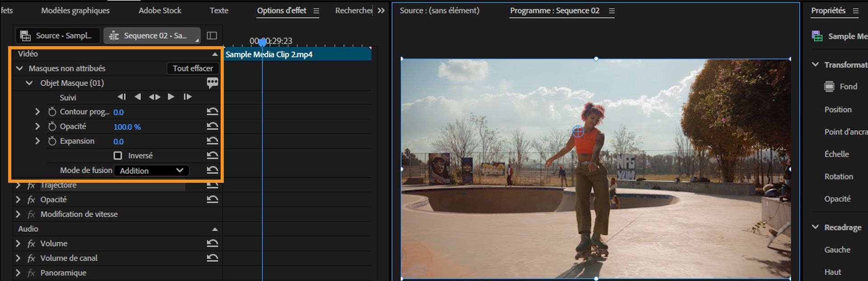
Task: Expand the Modification de vitesse effect
Action: [18, 214]
